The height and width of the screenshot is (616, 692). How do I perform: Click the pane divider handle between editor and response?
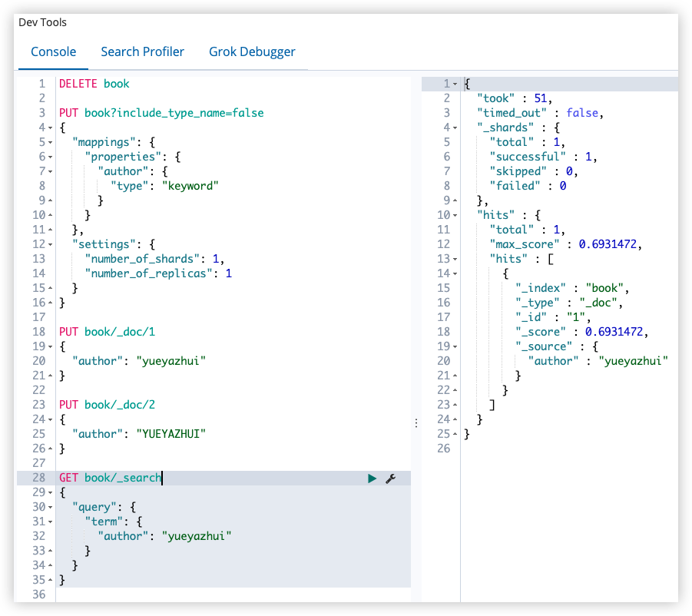416,423
